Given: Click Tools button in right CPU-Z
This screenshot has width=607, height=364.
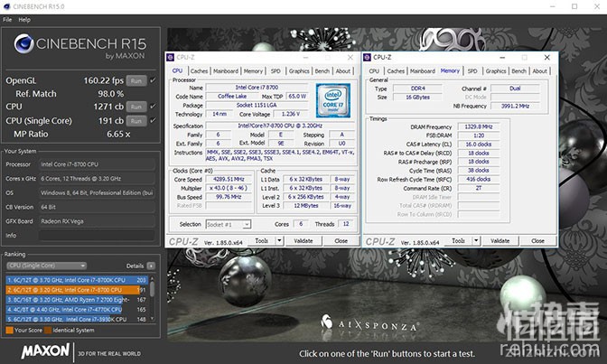Looking at the screenshot, I should (x=458, y=241).
